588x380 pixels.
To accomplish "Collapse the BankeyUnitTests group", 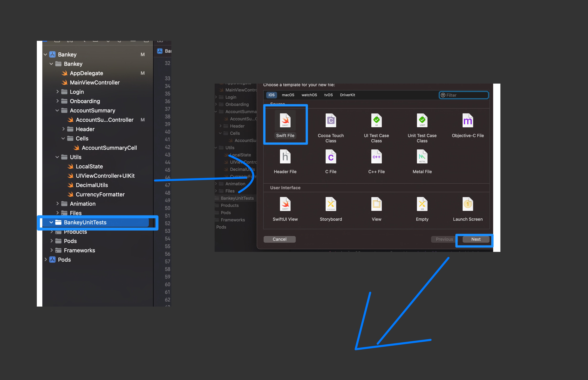I will click(51, 222).
